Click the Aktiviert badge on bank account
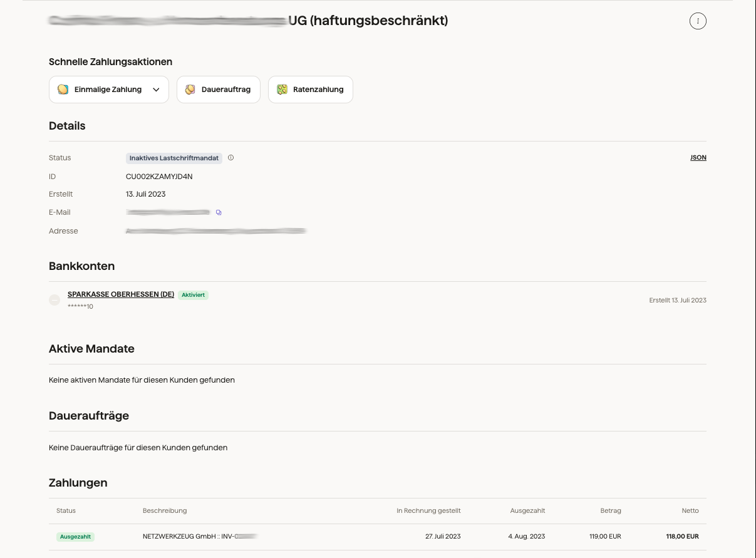This screenshot has width=756, height=558. tap(194, 294)
